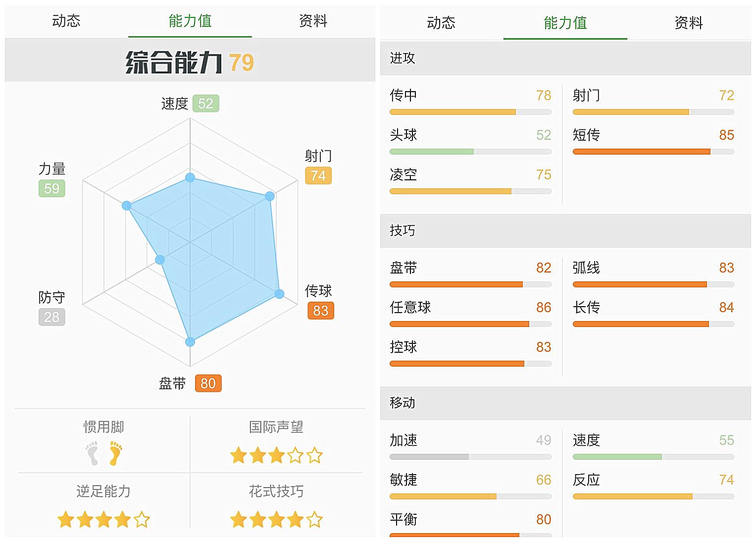The height and width of the screenshot is (542, 756).
Task: Click the grey left foot icon under 惯用脚
Action: point(92,453)
